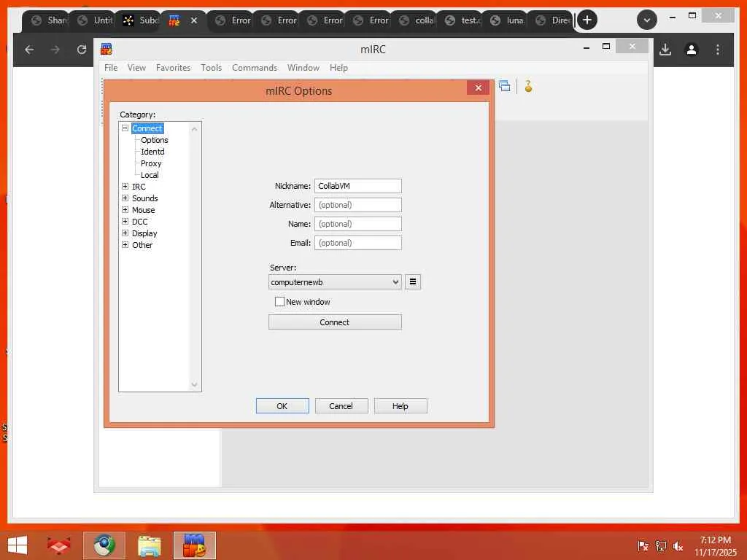Close the active mIRC browser tab

tap(194, 20)
